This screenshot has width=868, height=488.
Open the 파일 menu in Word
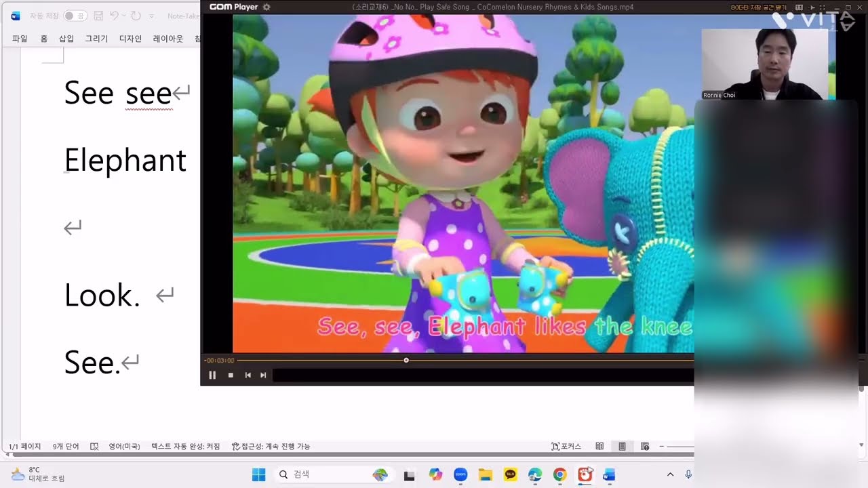(x=20, y=39)
